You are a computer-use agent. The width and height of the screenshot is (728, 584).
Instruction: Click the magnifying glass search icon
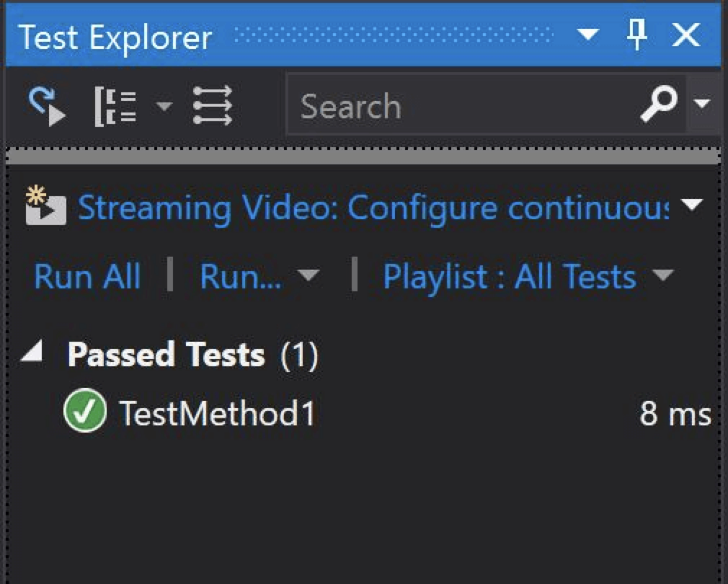pyautogui.click(x=660, y=106)
